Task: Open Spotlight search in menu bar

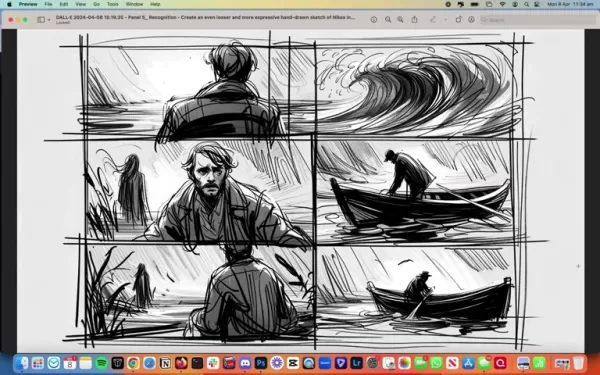Action: [527, 4]
